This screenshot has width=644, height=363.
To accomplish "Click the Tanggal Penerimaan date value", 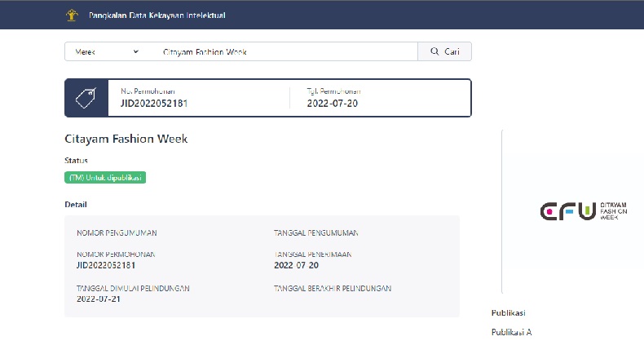I will click(296, 265).
